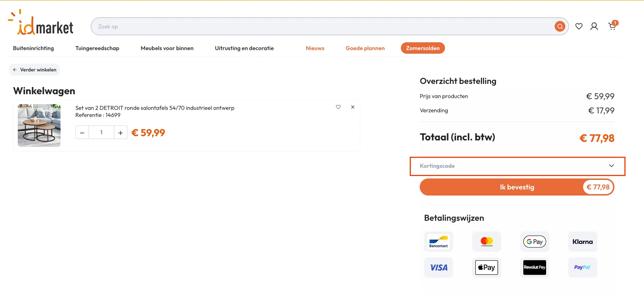
Task: Expand the Kortingscode section
Action: [517, 166]
